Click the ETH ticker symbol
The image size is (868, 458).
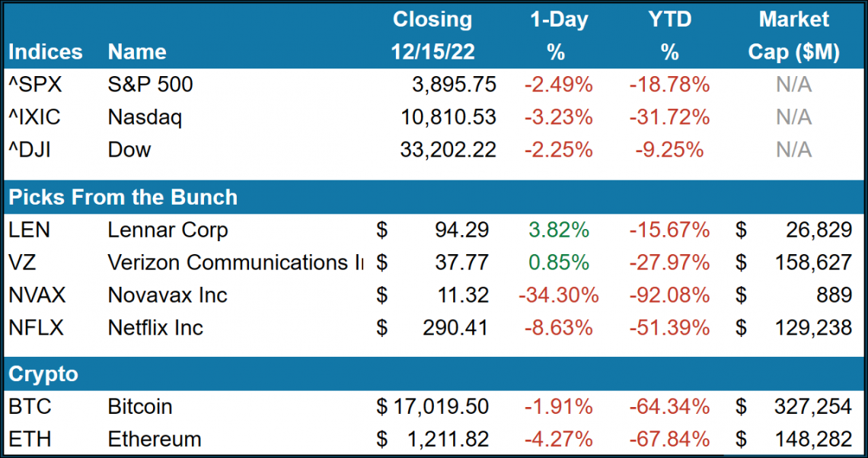28,440
